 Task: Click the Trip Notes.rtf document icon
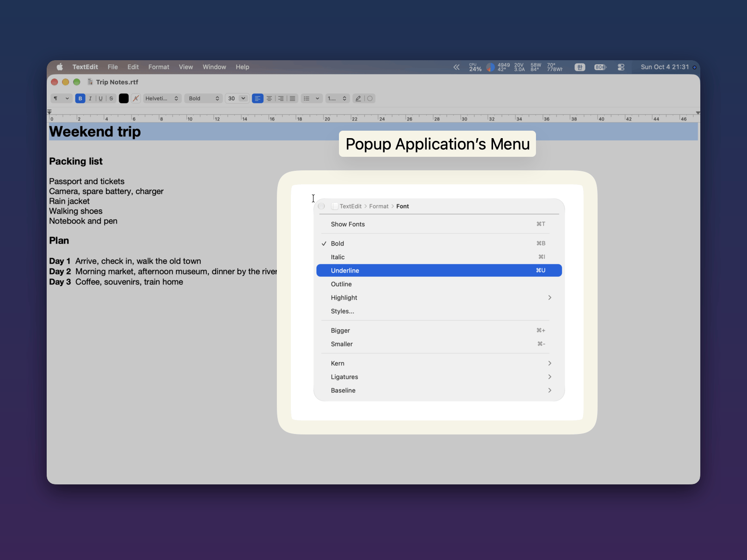click(x=90, y=82)
